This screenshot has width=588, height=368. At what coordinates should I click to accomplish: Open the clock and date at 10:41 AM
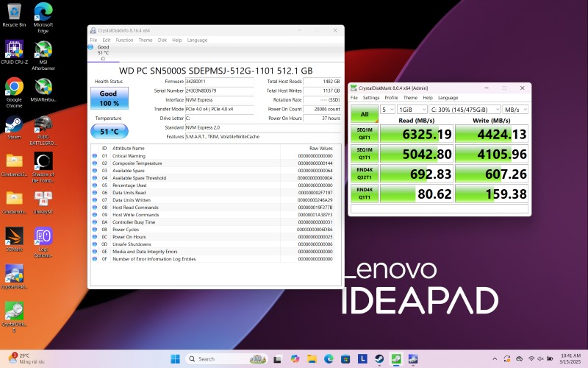[x=570, y=358]
